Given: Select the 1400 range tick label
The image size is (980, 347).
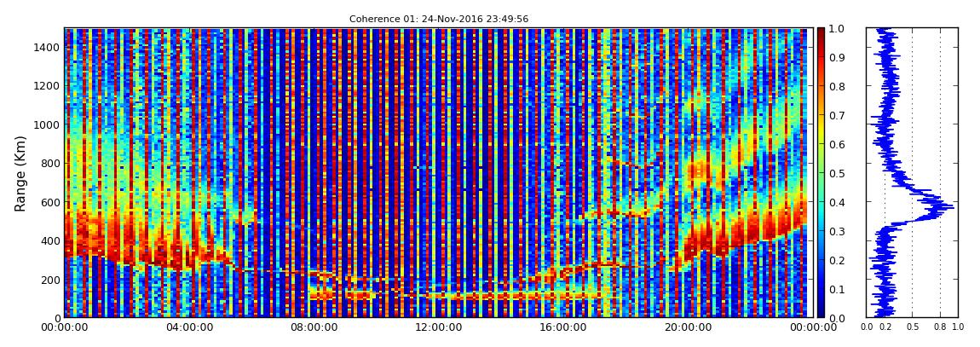Looking at the screenshot, I should pyautogui.click(x=49, y=47).
